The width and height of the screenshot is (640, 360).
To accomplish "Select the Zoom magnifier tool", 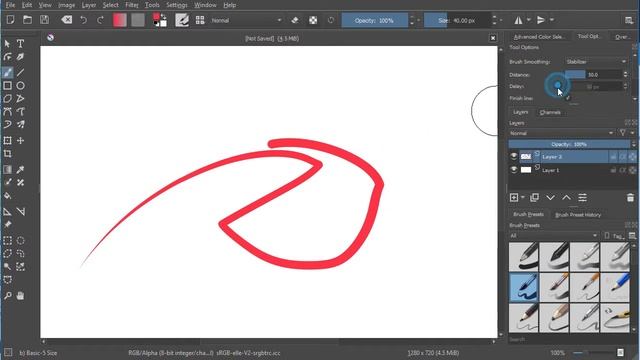I will 7,296.
